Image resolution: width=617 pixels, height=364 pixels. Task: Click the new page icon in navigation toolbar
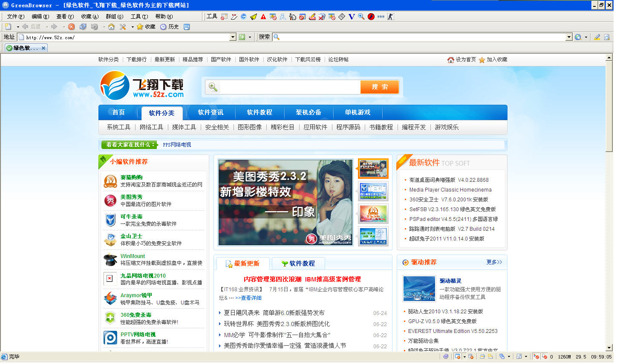click(8, 26)
